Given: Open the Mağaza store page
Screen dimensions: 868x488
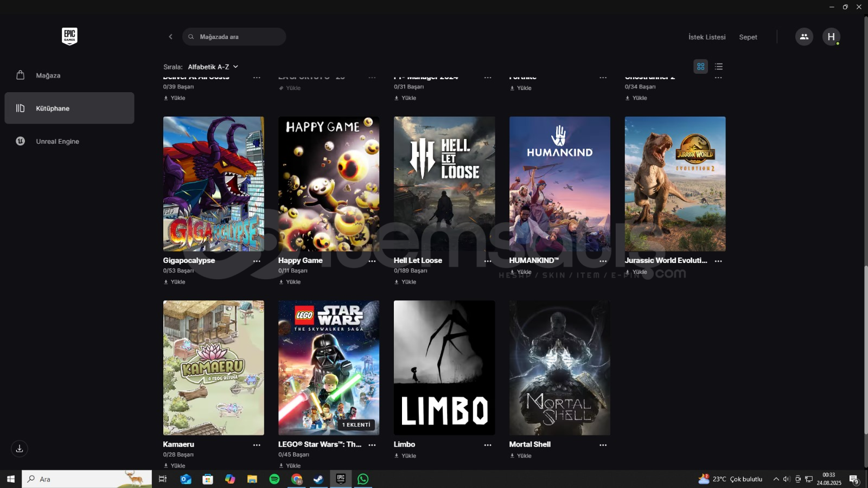Looking at the screenshot, I should (x=69, y=75).
